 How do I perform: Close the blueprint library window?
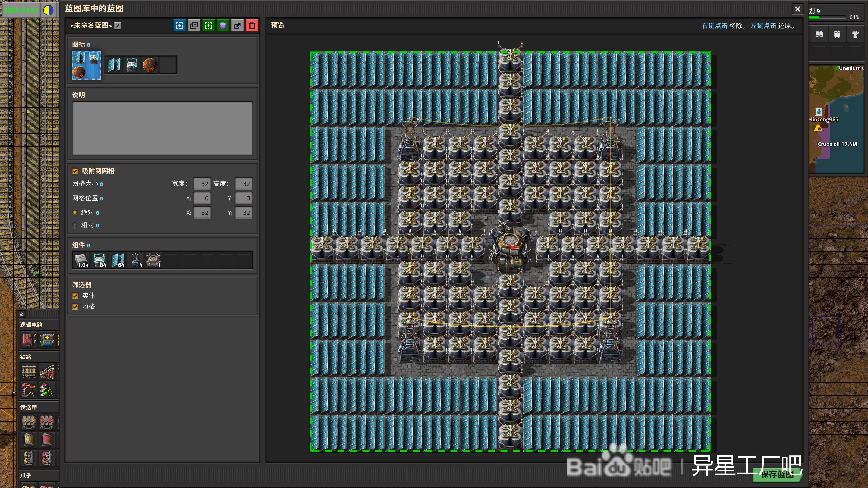(797, 9)
